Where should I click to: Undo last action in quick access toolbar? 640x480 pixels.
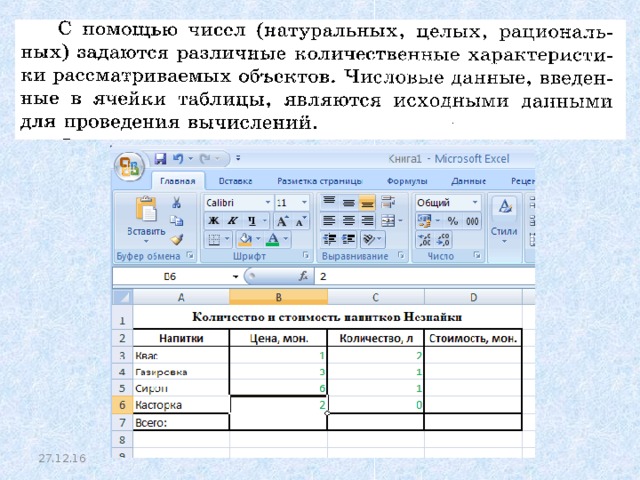pyautogui.click(x=178, y=158)
